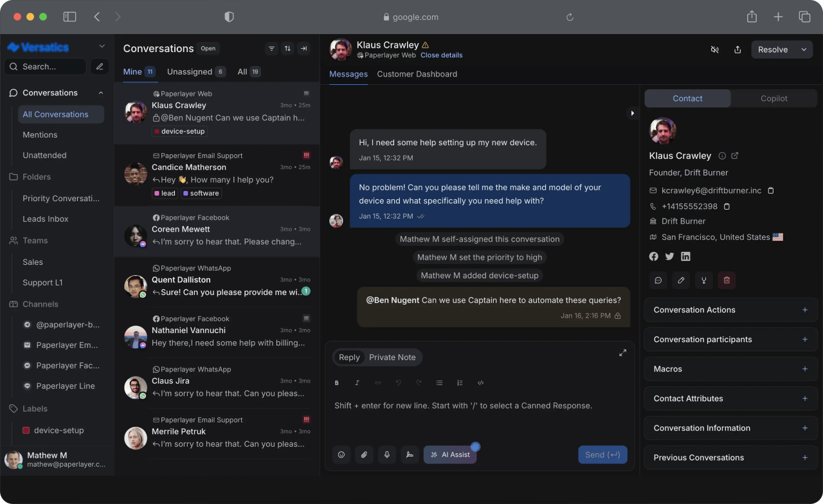The height and width of the screenshot is (504, 823).
Task: Open the Resolve button dropdown arrow
Action: (x=804, y=50)
